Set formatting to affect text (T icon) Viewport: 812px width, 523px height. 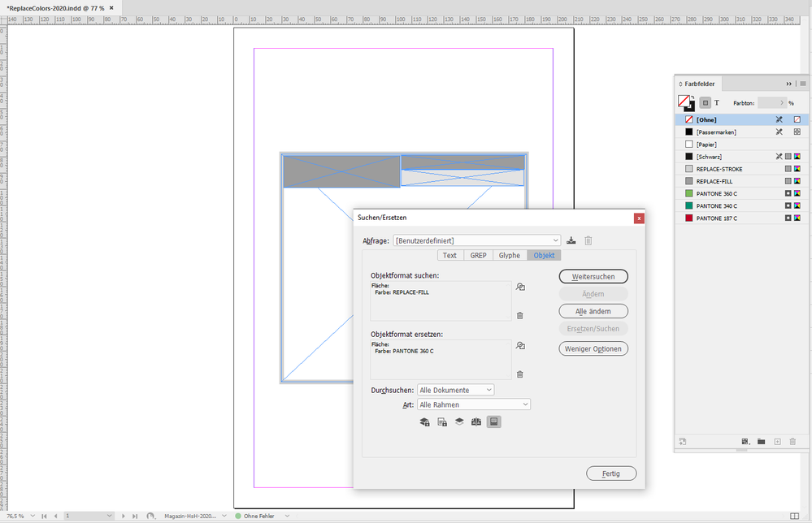point(717,103)
